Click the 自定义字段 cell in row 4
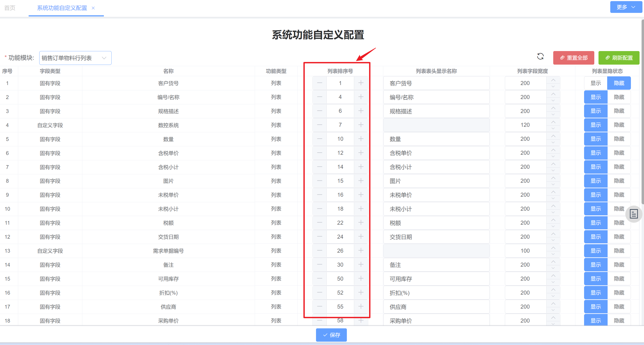 pyautogui.click(x=50, y=125)
